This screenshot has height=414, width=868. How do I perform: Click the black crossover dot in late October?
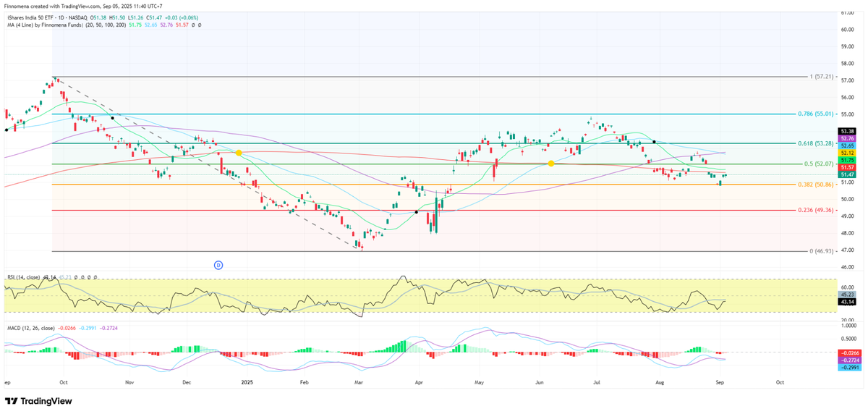(112, 117)
